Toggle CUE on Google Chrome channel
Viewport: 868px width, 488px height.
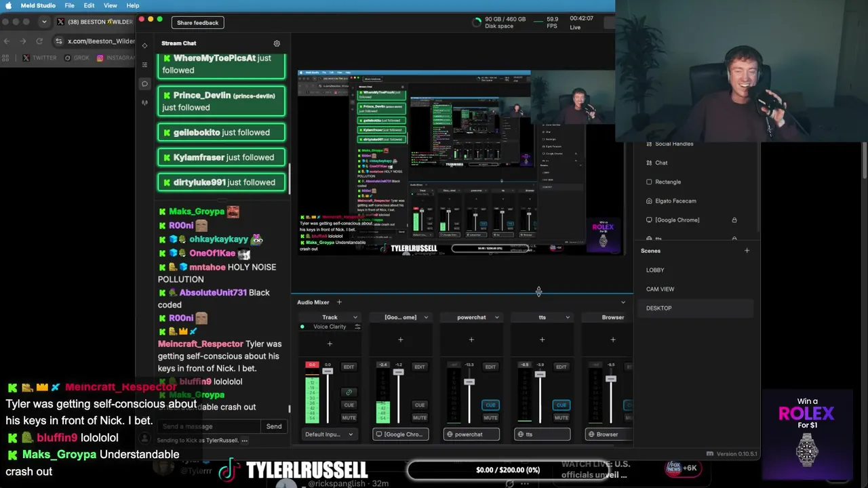point(420,405)
